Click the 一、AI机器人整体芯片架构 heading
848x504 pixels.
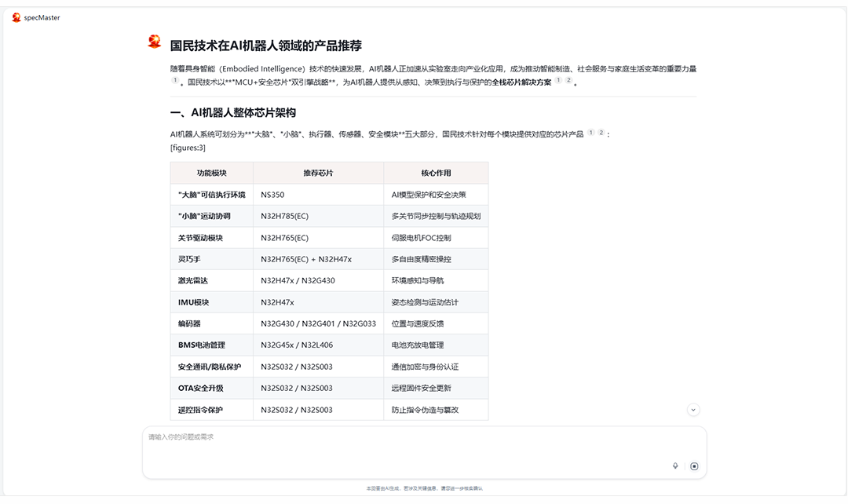point(232,113)
